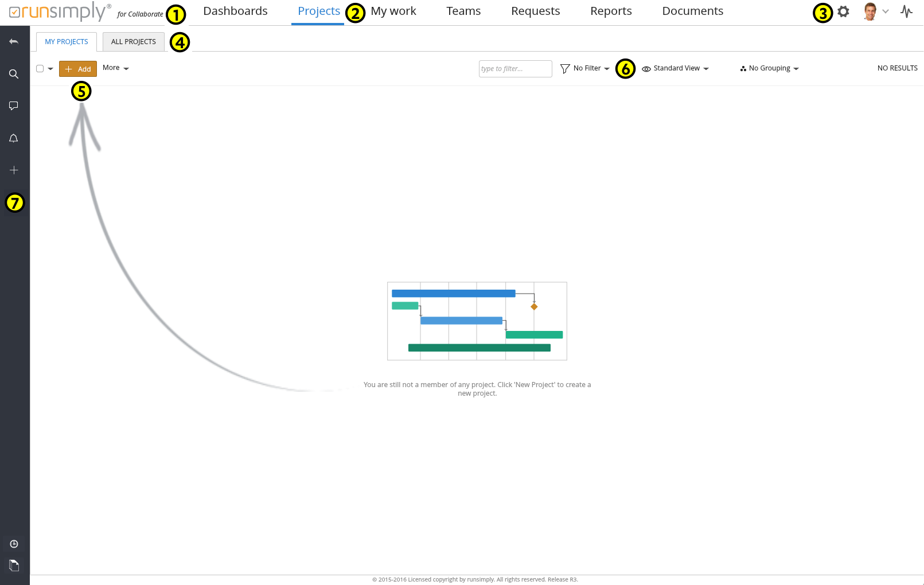Open settings gear icon
924x585 pixels.
coord(843,11)
